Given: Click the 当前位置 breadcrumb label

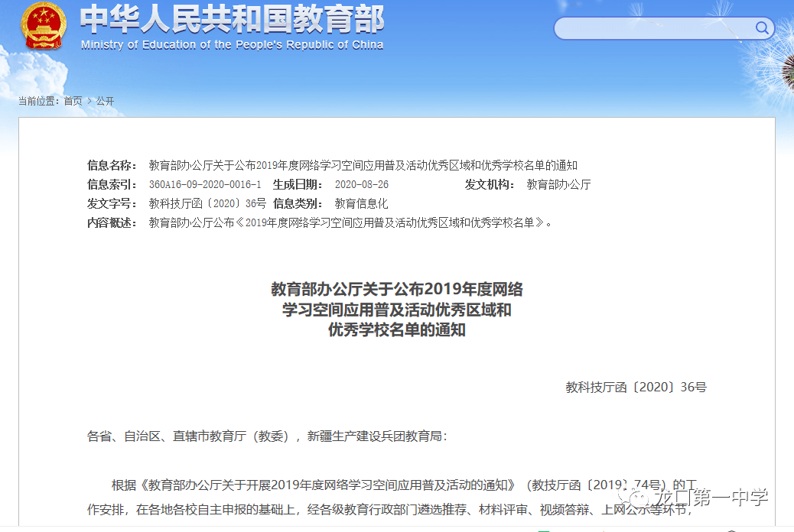Looking at the screenshot, I should (38, 101).
